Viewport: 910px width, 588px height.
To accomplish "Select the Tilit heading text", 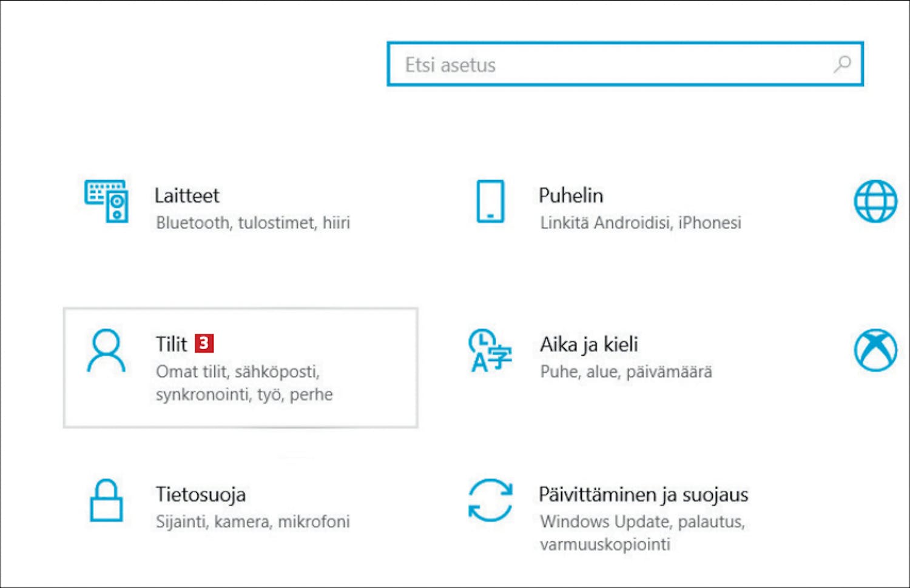I will (x=172, y=344).
